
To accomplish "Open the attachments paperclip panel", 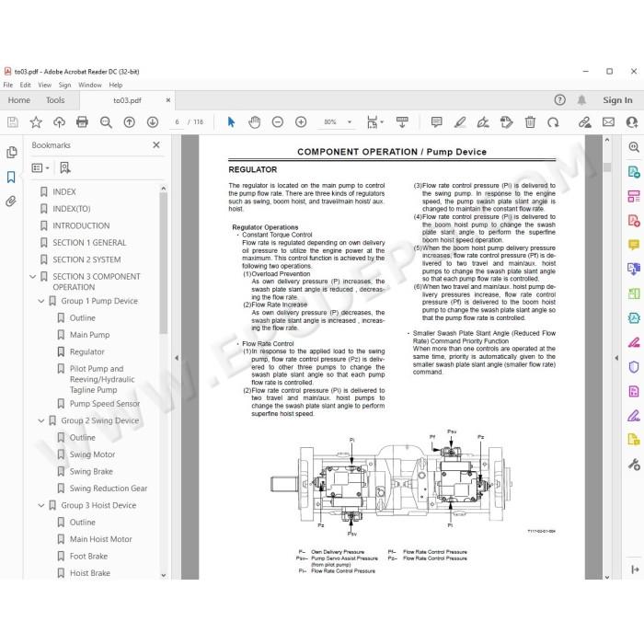I will pyautogui.click(x=11, y=201).
